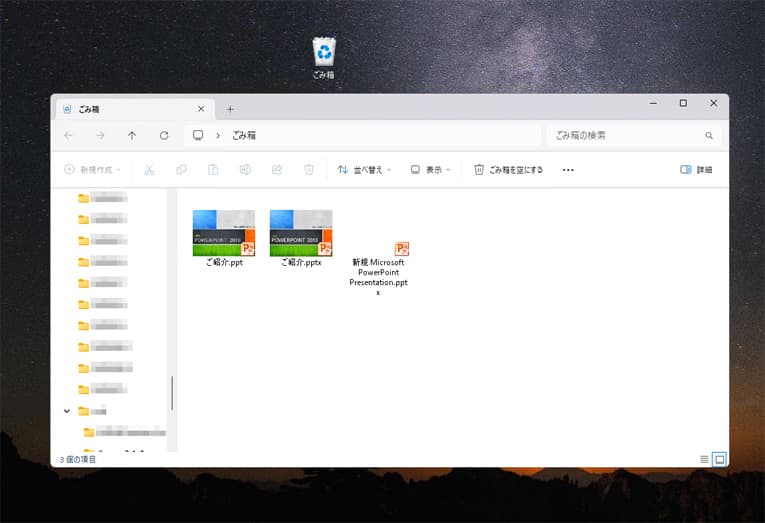
Task: Toggle the 詳細 details pane
Action: click(x=696, y=170)
